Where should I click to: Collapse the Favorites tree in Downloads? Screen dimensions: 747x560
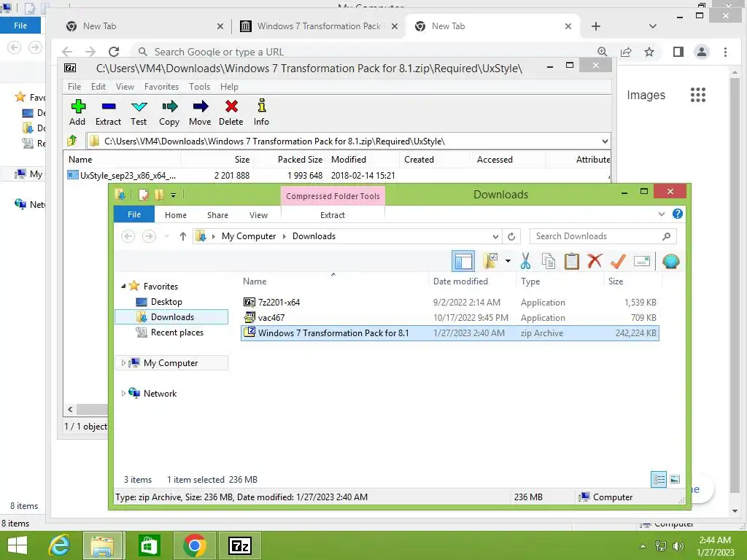click(123, 286)
